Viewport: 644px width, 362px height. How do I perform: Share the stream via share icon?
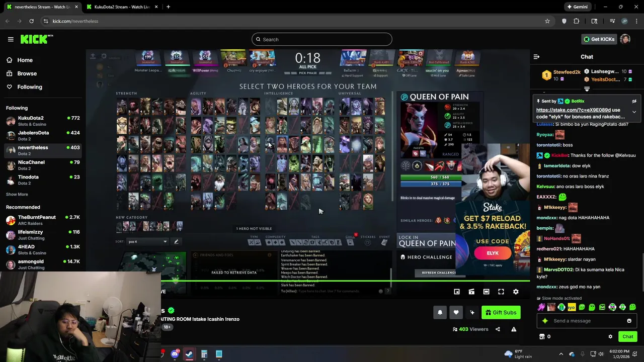point(498,329)
